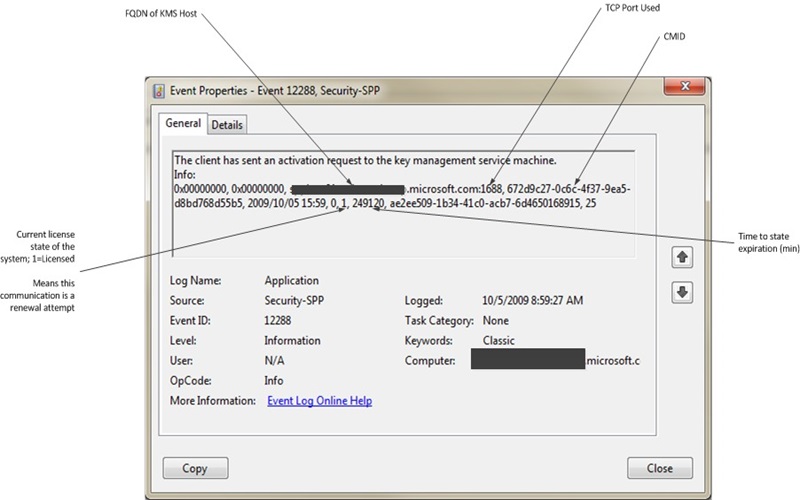Select the General tab
800x500 pixels.
pyautogui.click(x=183, y=123)
